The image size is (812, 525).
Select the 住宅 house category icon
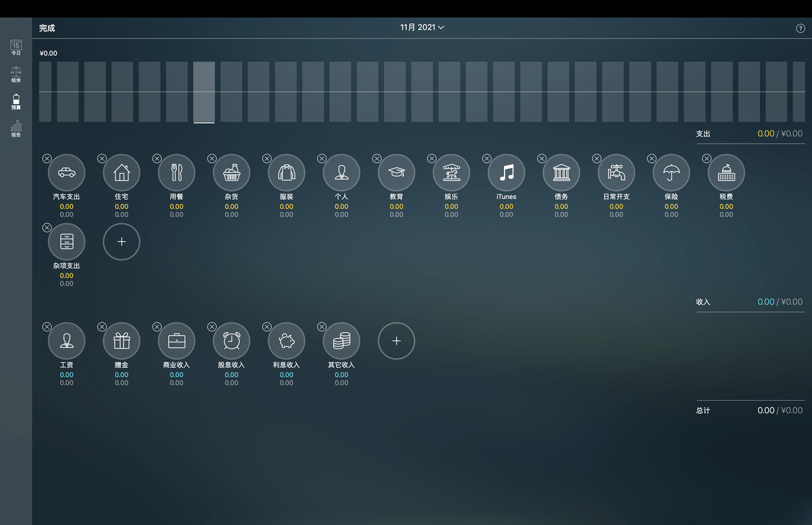pyautogui.click(x=122, y=173)
